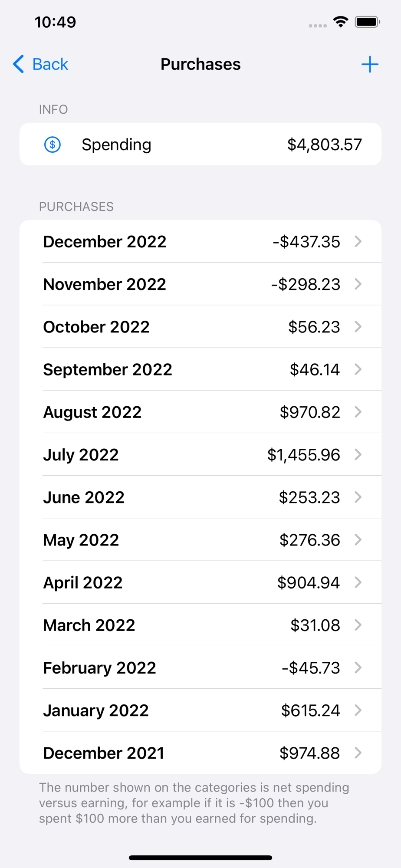View May 2022 purchases
Image resolution: width=401 pixels, height=868 pixels.
click(200, 539)
